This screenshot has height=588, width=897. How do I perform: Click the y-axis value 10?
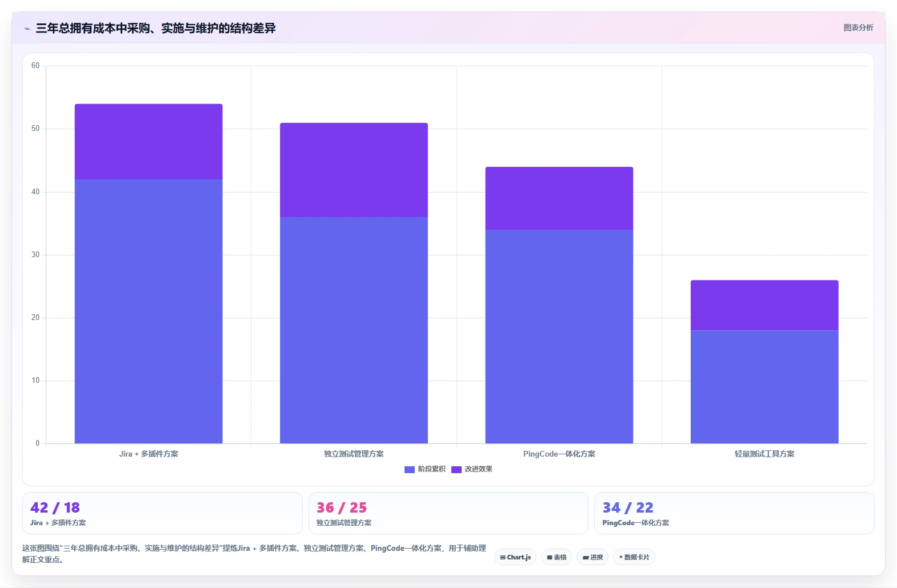point(35,381)
